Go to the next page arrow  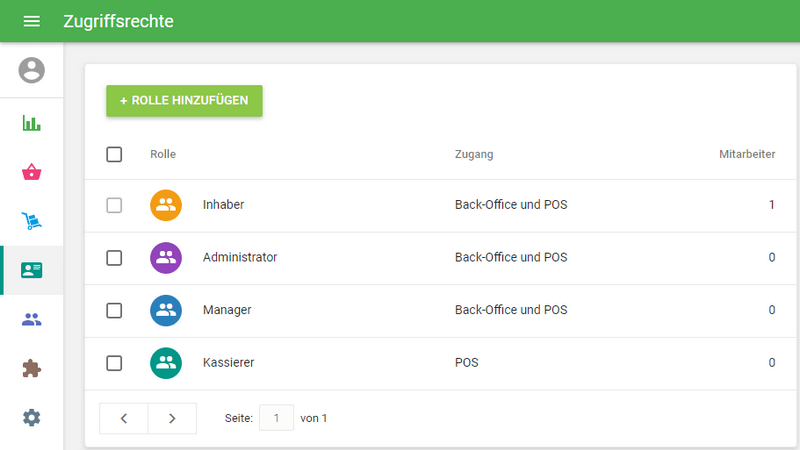click(172, 418)
